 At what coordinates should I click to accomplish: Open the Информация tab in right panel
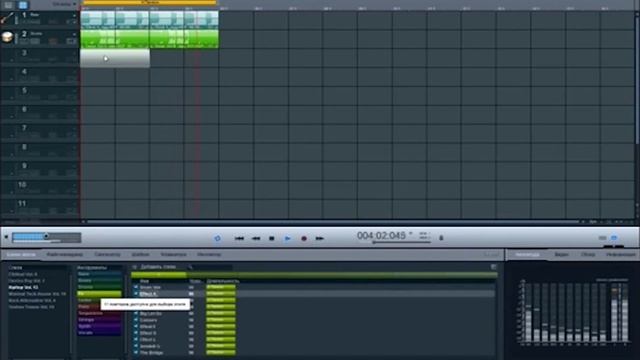pyautogui.click(x=620, y=254)
